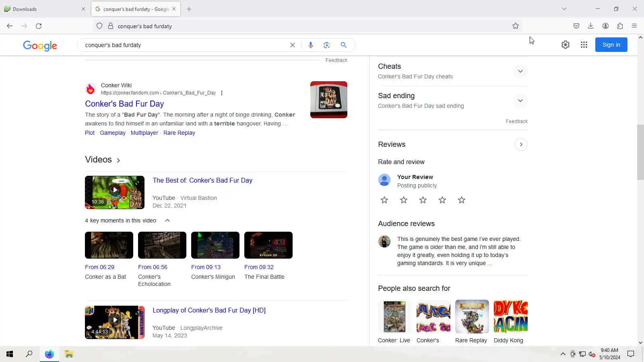The width and height of the screenshot is (644, 362).
Task: Open the Conker's Bad Fur Day wiki link
Action: [124, 104]
